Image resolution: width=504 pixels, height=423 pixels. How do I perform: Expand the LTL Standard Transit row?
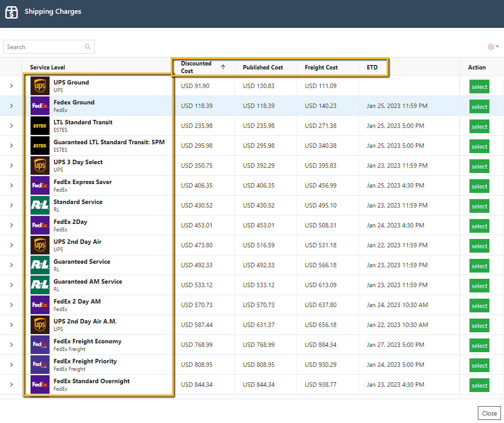click(x=11, y=126)
